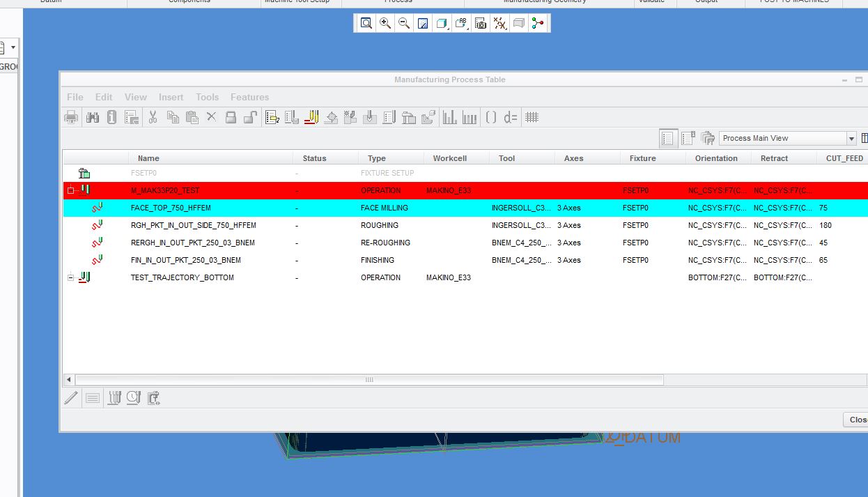Click the CUT_FEED column header
Screen dimensions: 868x497
pyautogui.click(x=844, y=158)
